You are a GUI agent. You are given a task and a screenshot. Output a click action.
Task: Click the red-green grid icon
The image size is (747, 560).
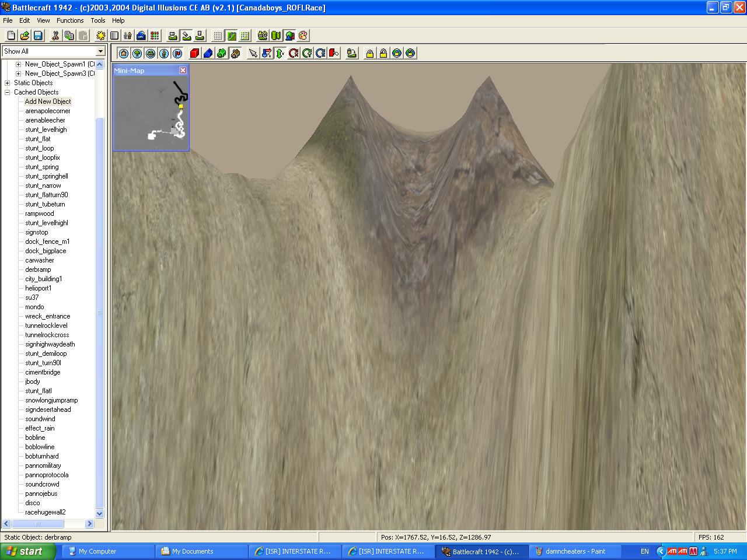[155, 36]
